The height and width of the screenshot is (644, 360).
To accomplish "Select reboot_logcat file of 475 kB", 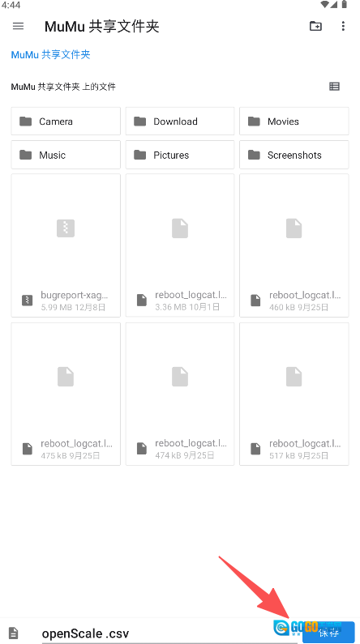I will (66, 394).
